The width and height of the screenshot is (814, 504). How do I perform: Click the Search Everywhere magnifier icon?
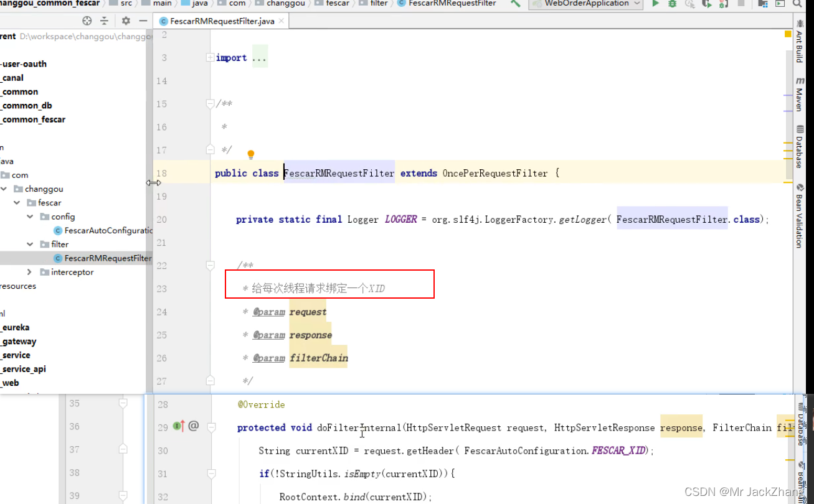pyautogui.click(x=796, y=3)
